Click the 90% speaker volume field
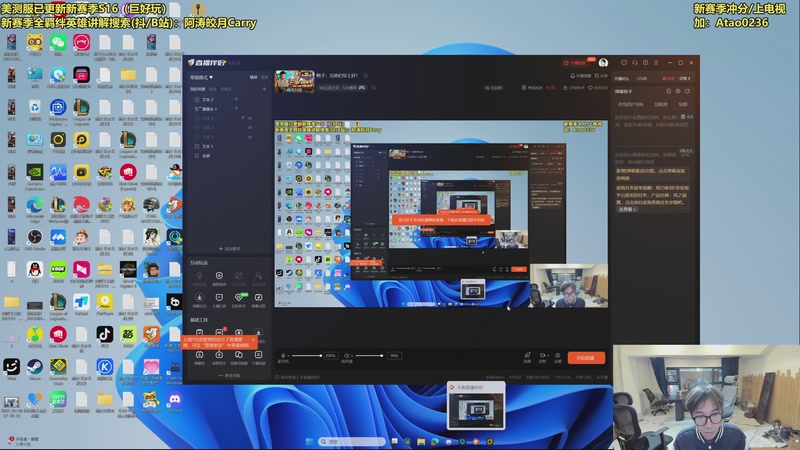800x450 pixels. (394, 356)
